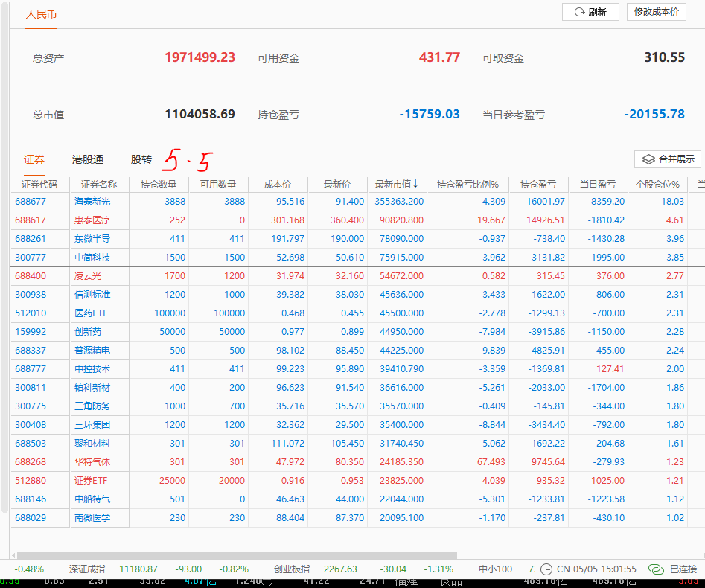705x588 pixels.
Task: Click 惠泰医疗 stock name
Action: (x=92, y=220)
